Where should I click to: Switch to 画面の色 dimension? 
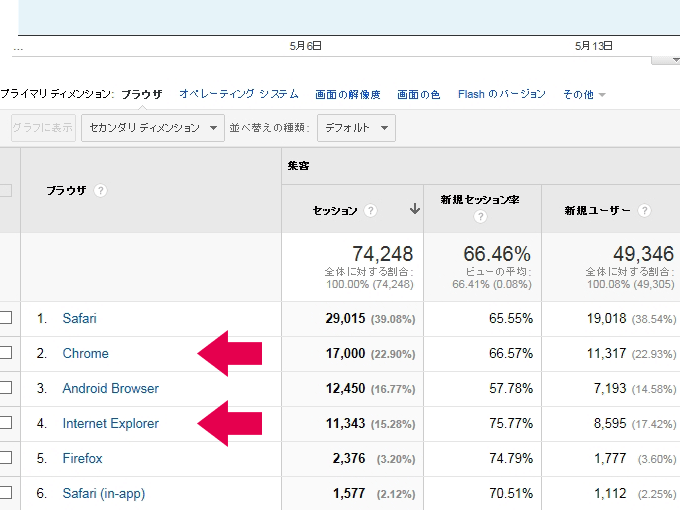[419, 95]
